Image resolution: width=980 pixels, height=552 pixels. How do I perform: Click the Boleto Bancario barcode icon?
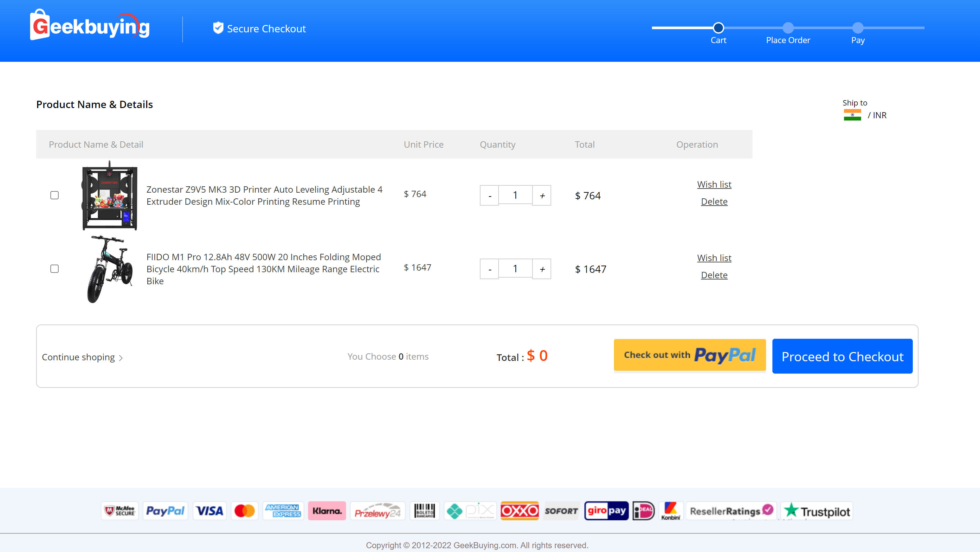[424, 510]
